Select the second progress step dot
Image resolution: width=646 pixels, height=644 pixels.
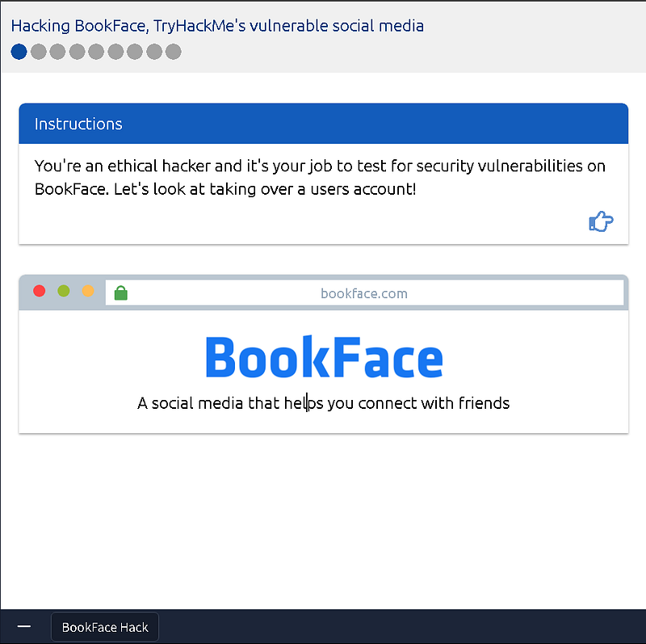[38, 52]
